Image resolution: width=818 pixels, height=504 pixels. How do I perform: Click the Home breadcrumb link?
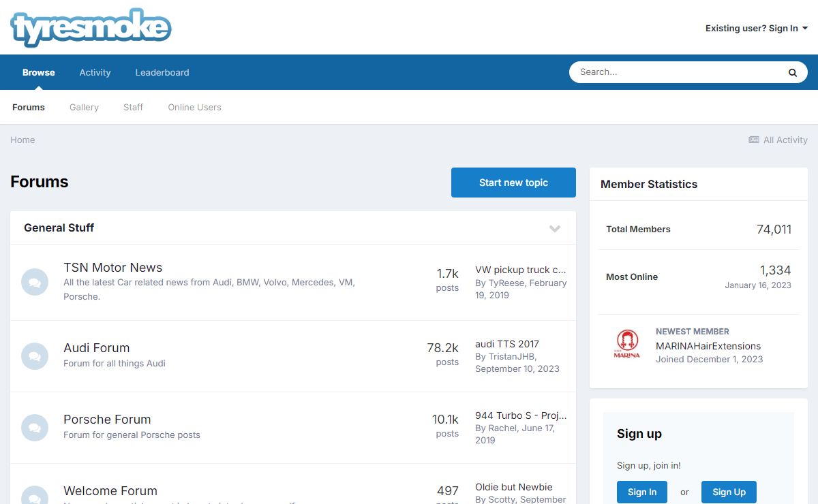pos(22,140)
